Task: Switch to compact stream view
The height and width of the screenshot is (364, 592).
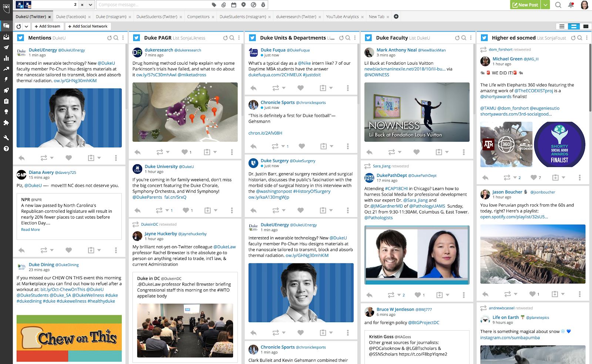Action: [x=562, y=26]
